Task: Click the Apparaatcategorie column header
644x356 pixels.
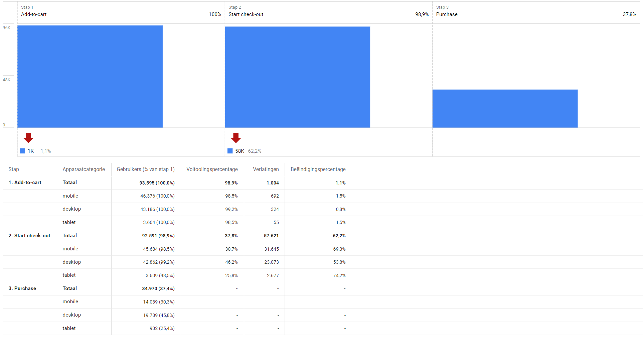Action: [x=84, y=169]
